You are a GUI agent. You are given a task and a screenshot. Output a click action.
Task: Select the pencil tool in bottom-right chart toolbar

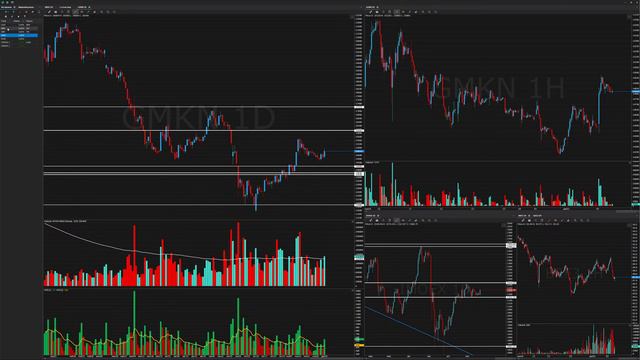click(x=523, y=220)
